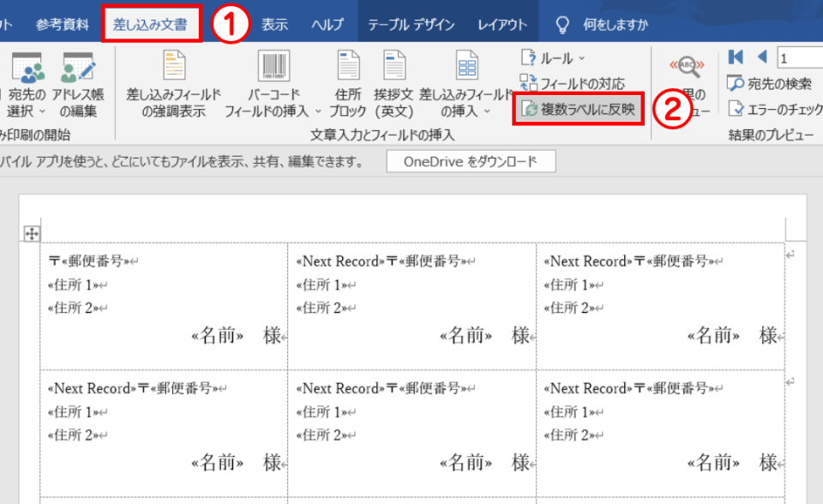The width and height of the screenshot is (823, 504).
Task: Switch to テーブル デザイン tab
Action: point(411,25)
